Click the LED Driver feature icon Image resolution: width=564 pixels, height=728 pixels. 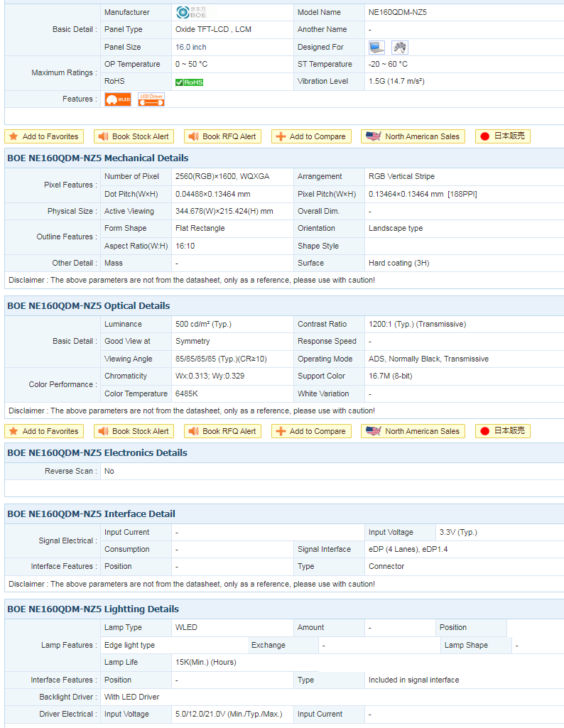click(x=151, y=99)
